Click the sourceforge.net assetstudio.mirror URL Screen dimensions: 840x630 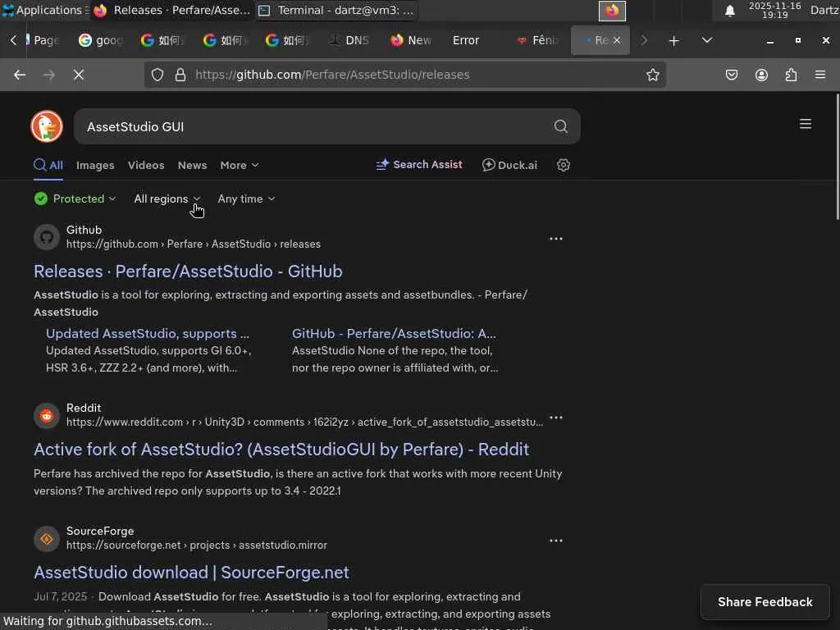[197, 546]
